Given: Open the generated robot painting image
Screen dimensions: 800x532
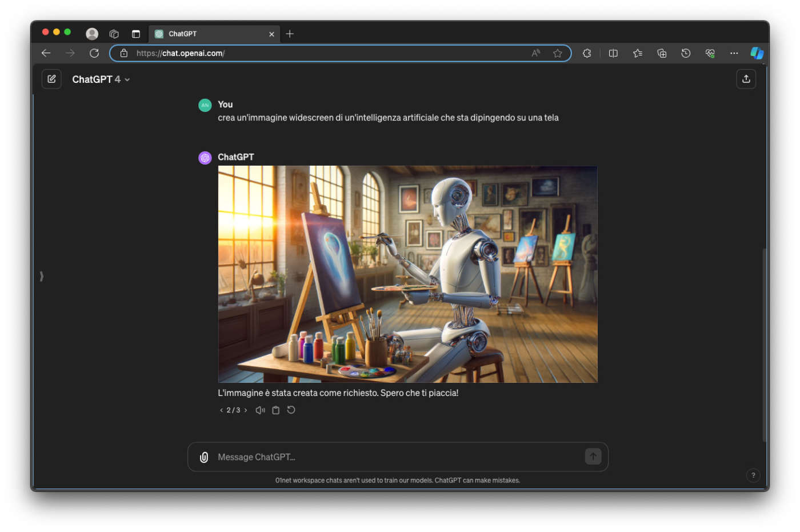Looking at the screenshot, I should tap(407, 274).
